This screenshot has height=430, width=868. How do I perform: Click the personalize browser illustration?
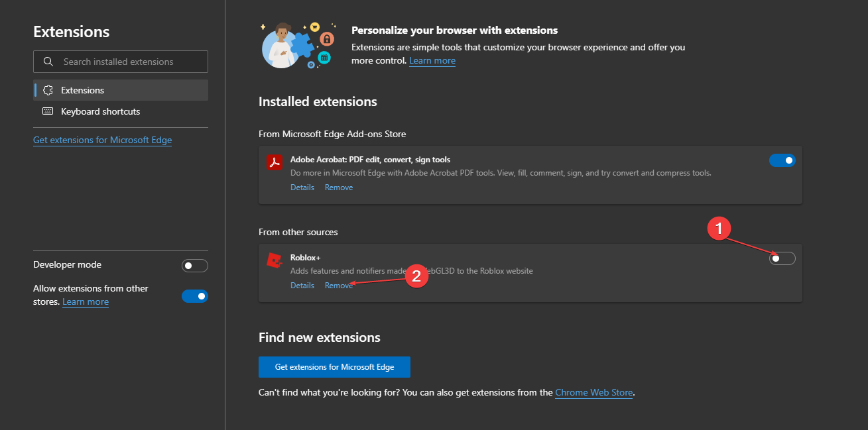coord(296,45)
